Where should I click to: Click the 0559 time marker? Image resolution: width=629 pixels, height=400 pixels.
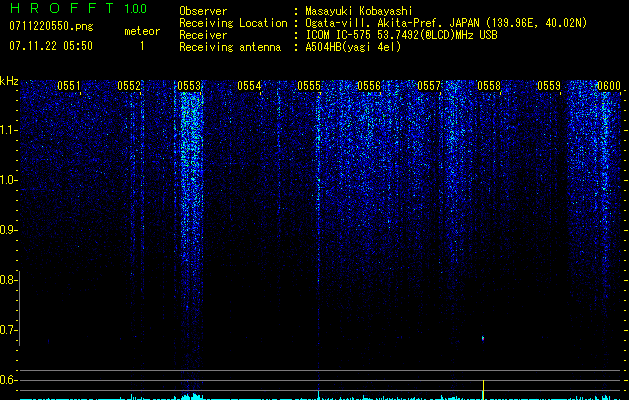[x=548, y=86]
